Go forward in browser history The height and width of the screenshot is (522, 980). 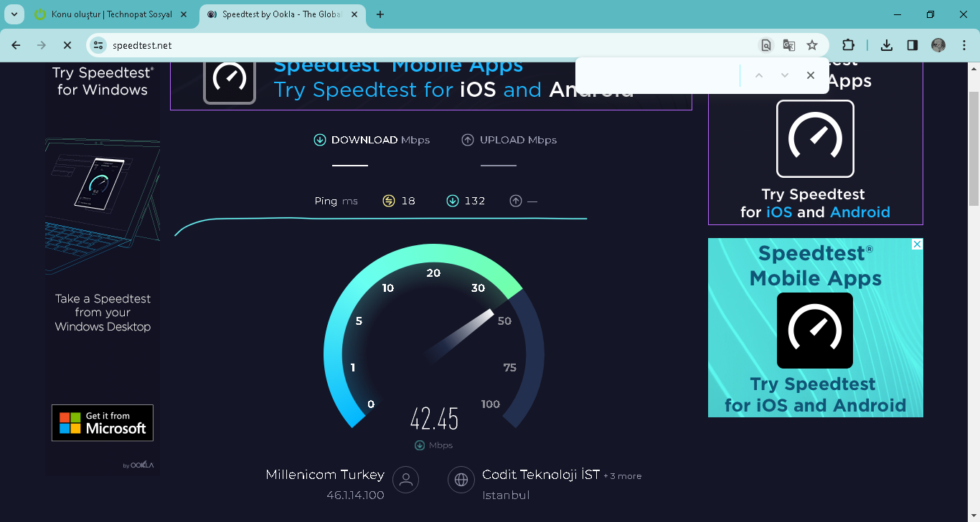point(42,45)
